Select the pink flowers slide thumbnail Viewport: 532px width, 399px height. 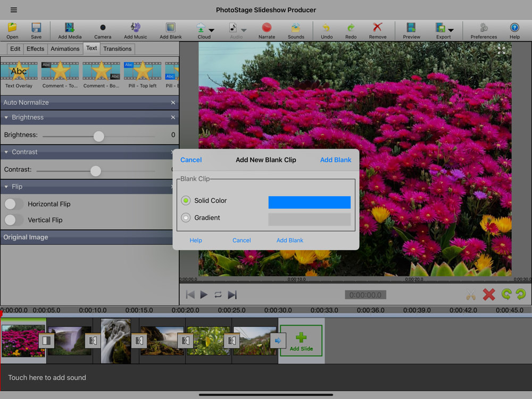click(23, 340)
